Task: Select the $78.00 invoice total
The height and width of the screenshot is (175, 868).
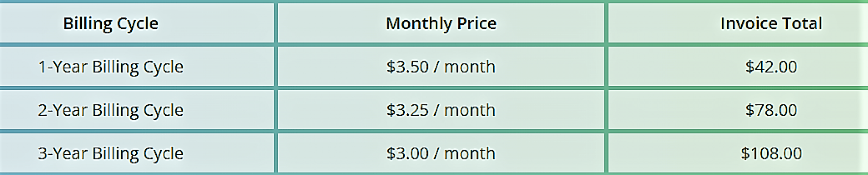Action: tap(771, 110)
